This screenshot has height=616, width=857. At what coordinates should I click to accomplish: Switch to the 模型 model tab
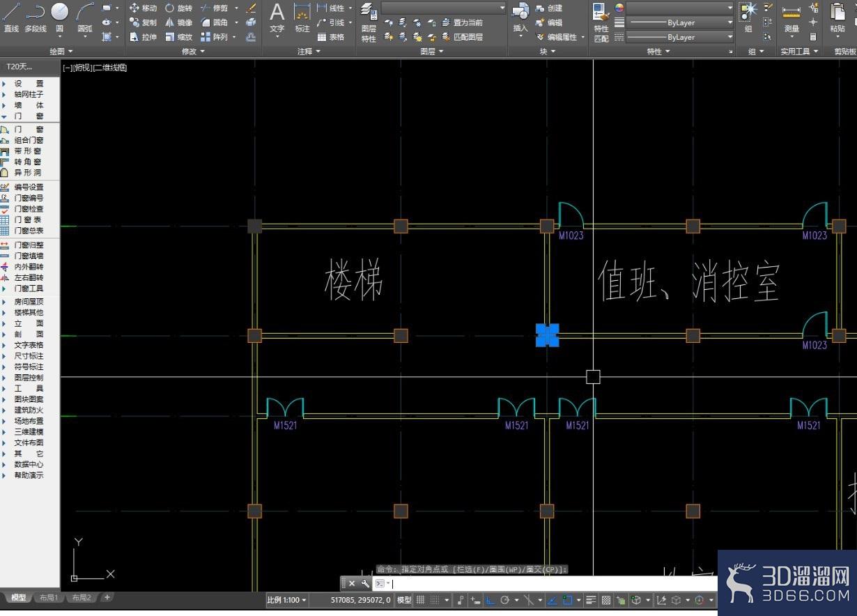coord(18,598)
